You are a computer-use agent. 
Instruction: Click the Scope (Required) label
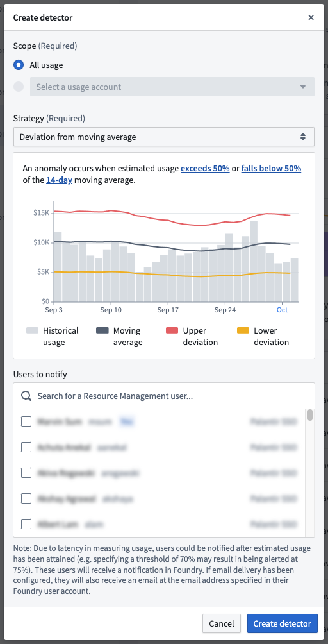coord(45,46)
